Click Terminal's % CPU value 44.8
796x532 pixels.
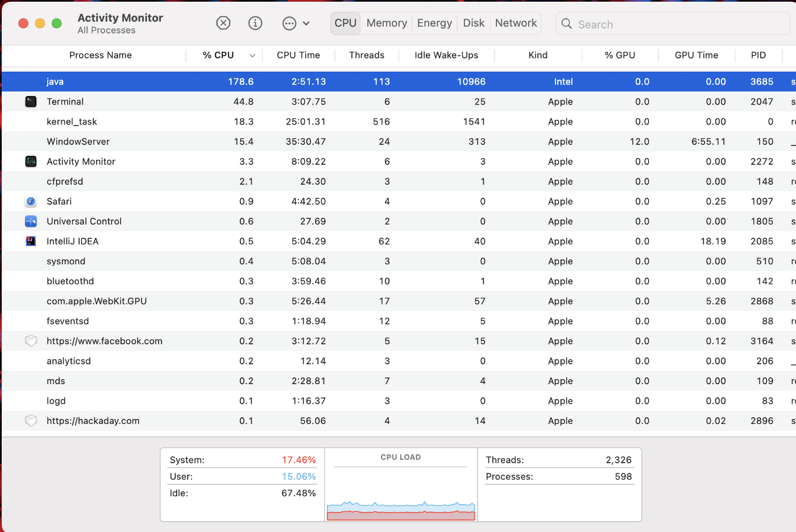[243, 102]
